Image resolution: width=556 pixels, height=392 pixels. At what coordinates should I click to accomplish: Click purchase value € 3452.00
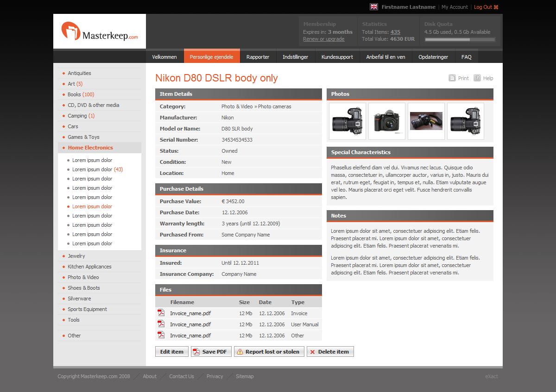(x=233, y=201)
